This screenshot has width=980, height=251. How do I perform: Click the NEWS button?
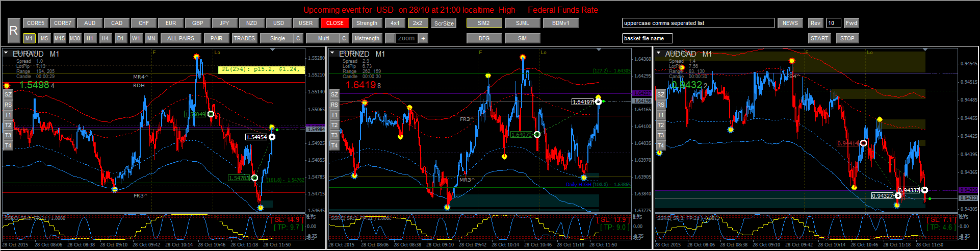tap(790, 23)
